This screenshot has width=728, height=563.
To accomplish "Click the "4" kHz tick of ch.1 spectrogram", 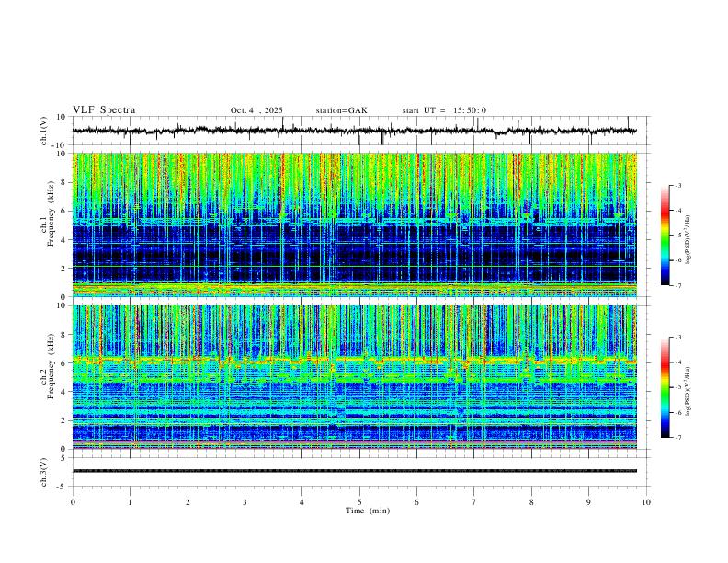I will pyautogui.click(x=63, y=240).
